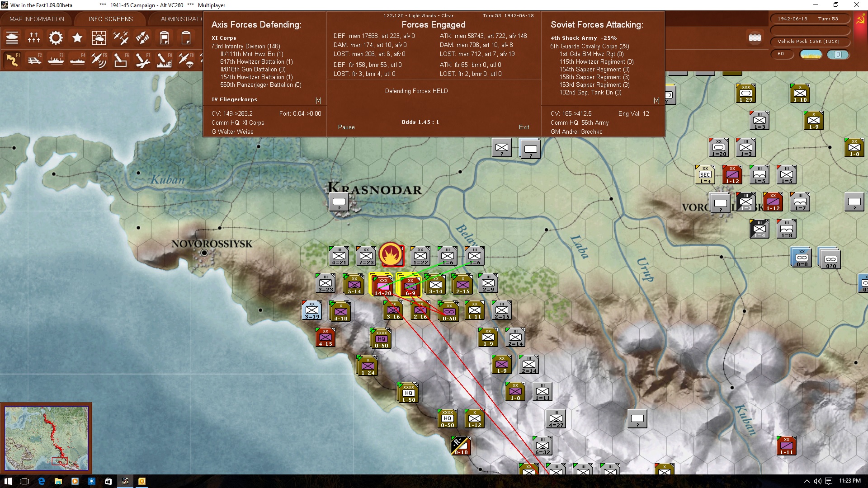Select the 0-10 rail repair unit counter
868x488 pixels.
(x=461, y=446)
